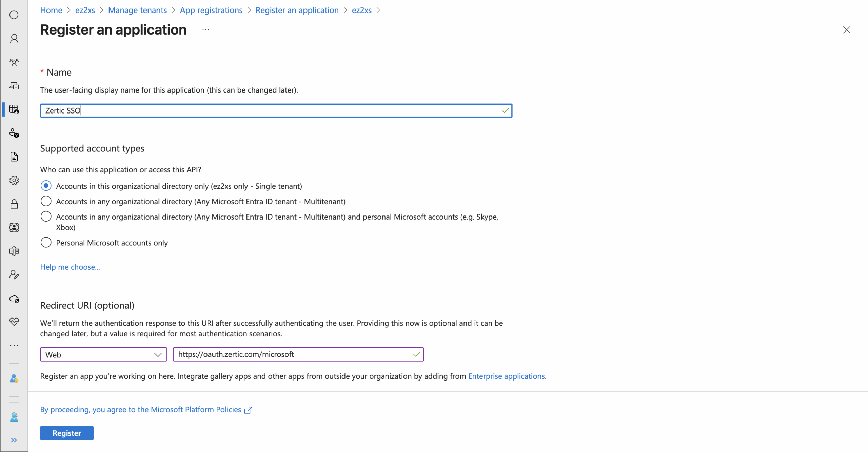Click the lock Protection icon in sidebar
Screen dimensions: 868x452
(x=14, y=204)
